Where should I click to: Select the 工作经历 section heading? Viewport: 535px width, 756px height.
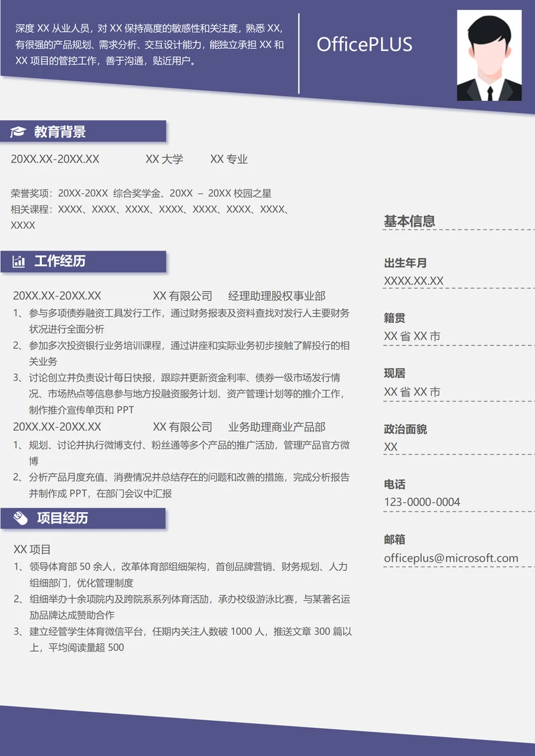(x=60, y=261)
